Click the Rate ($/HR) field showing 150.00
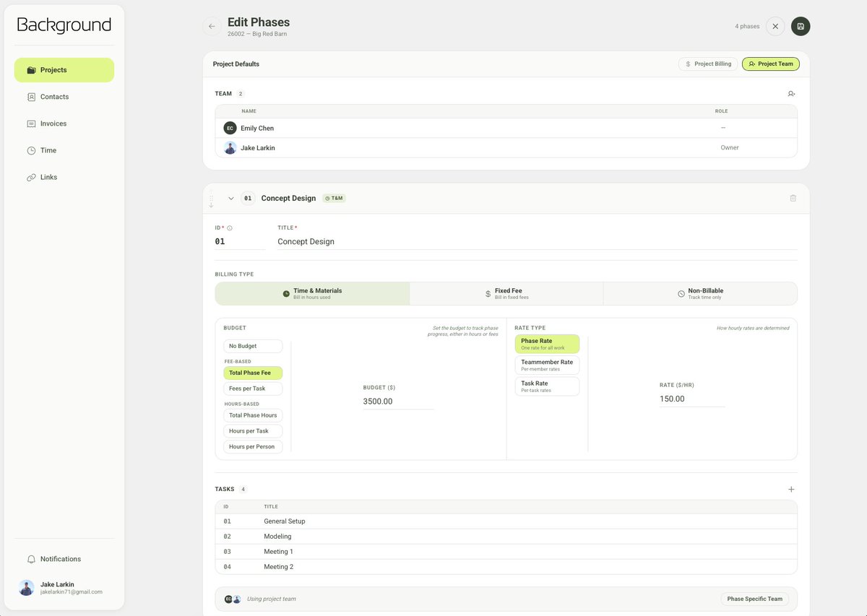 pos(691,399)
